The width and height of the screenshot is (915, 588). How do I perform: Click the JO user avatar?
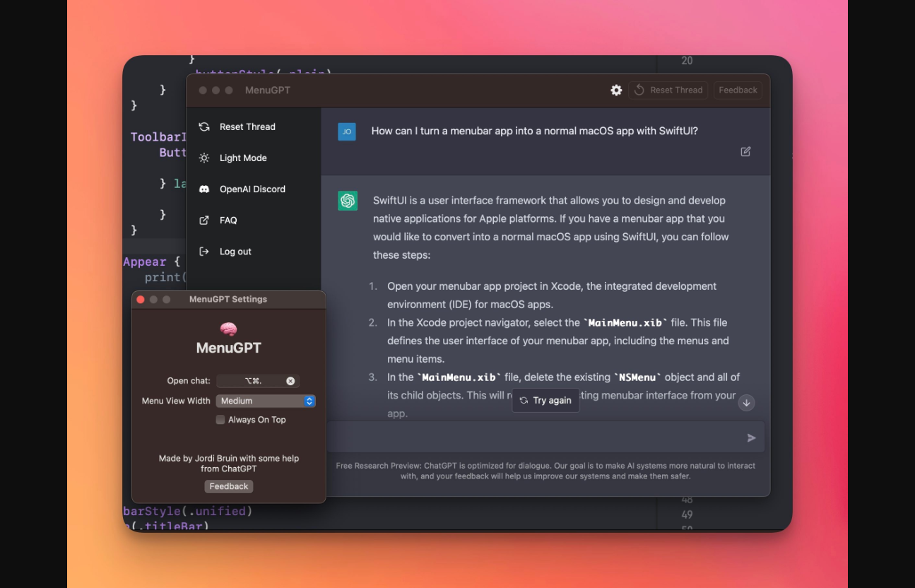pos(347,131)
